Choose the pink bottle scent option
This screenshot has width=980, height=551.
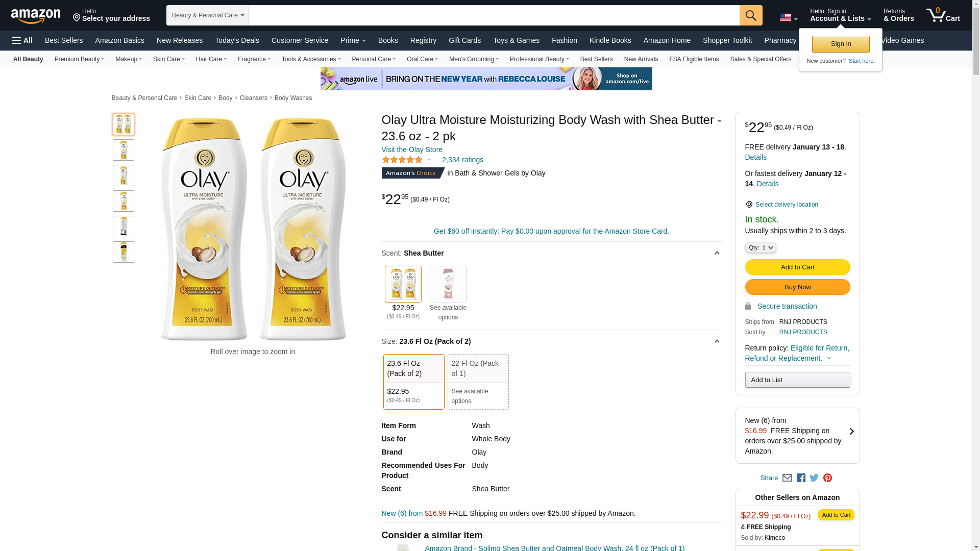448,284
